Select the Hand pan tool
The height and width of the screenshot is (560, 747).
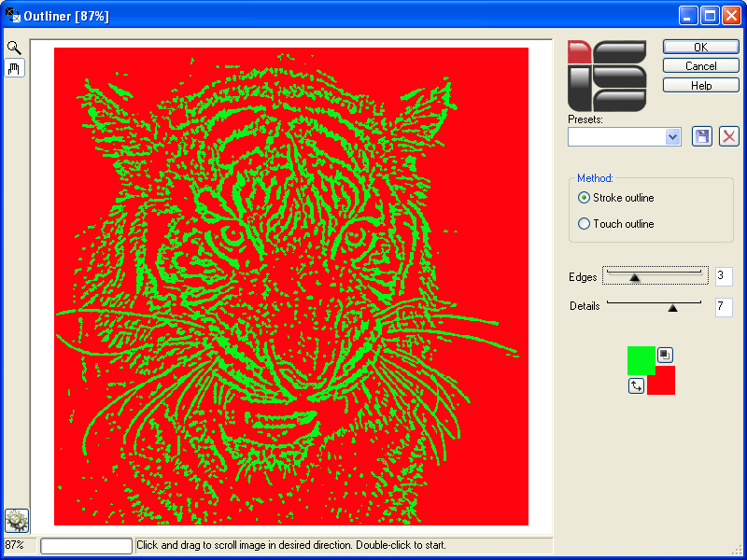[x=14, y=68]
